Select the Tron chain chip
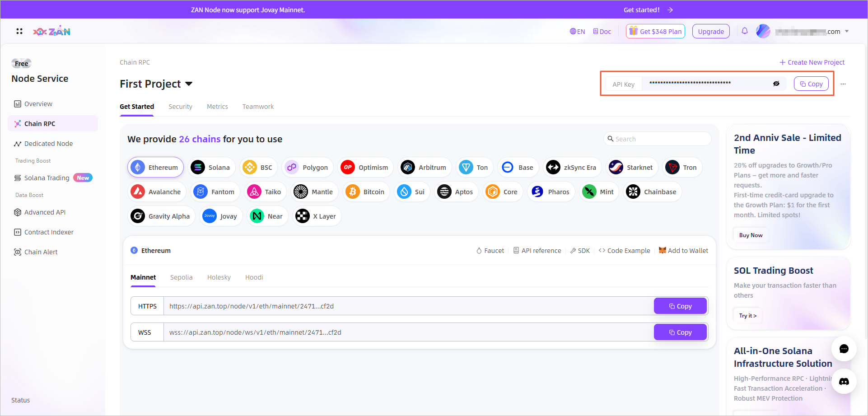This screenshot has height=416, width=868. click(x=682, y=168)
